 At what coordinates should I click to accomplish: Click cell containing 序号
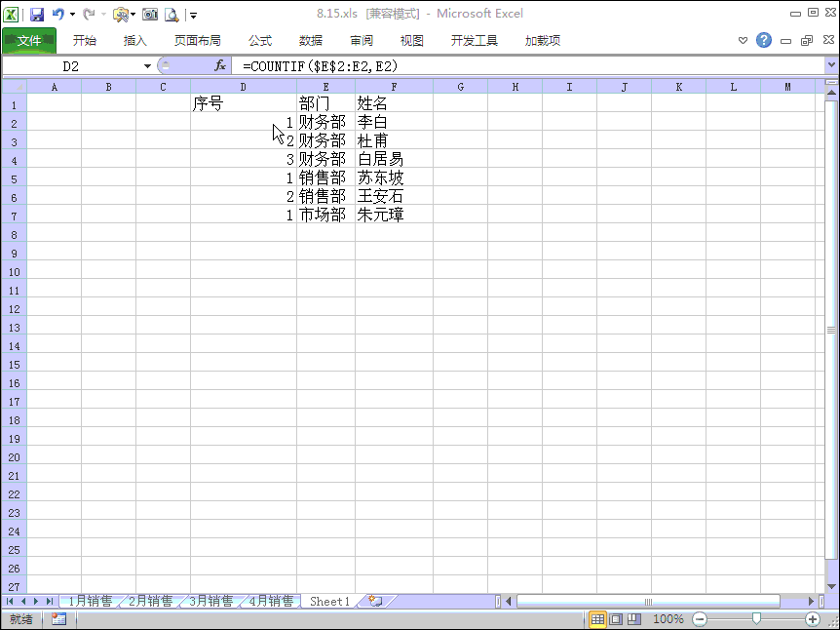(244, 103)
